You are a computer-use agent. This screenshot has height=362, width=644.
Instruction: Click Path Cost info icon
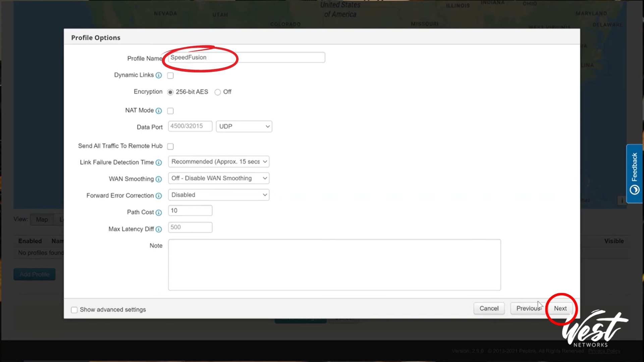159,213
